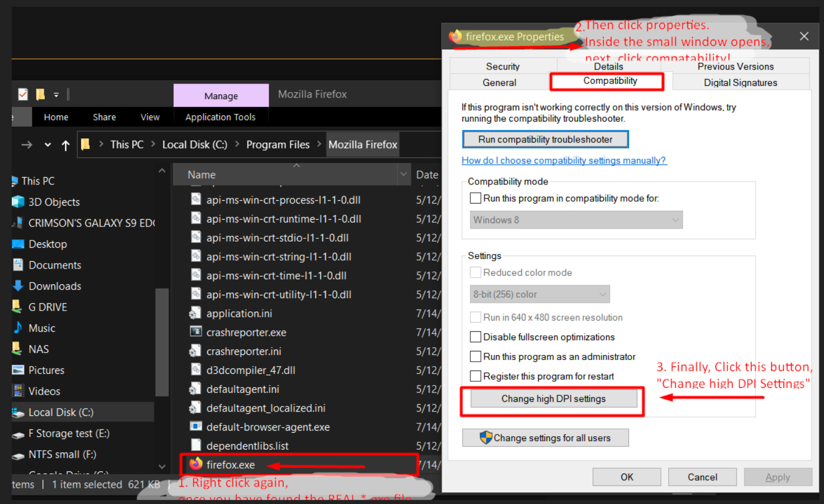Image resolution: width=824 pixels, height=504 pixels.
Task: Click the Up arrow navigation icon
Action: pos(66,145)
